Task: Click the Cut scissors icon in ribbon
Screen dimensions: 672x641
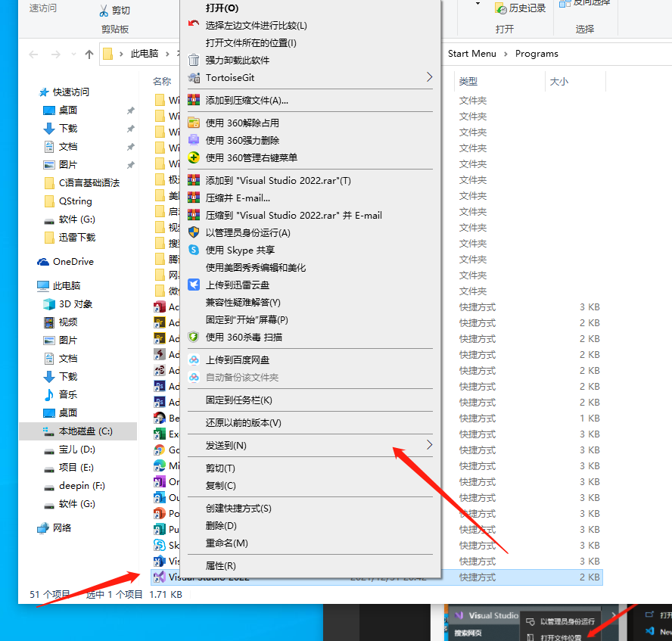Action: [x=104, y=11]
